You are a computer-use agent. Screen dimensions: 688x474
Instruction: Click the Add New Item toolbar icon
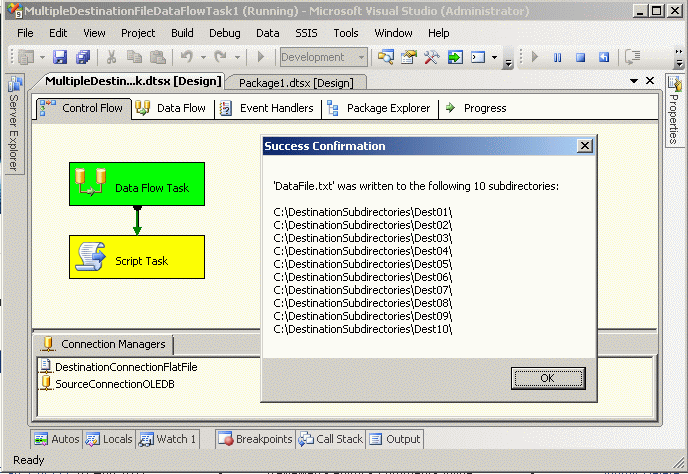click(26, 57)
